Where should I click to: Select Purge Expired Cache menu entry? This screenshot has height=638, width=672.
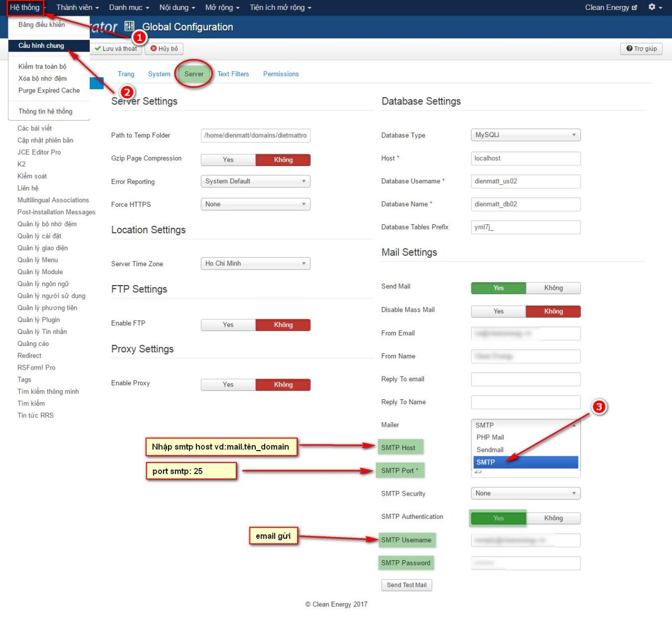(49, 90)
